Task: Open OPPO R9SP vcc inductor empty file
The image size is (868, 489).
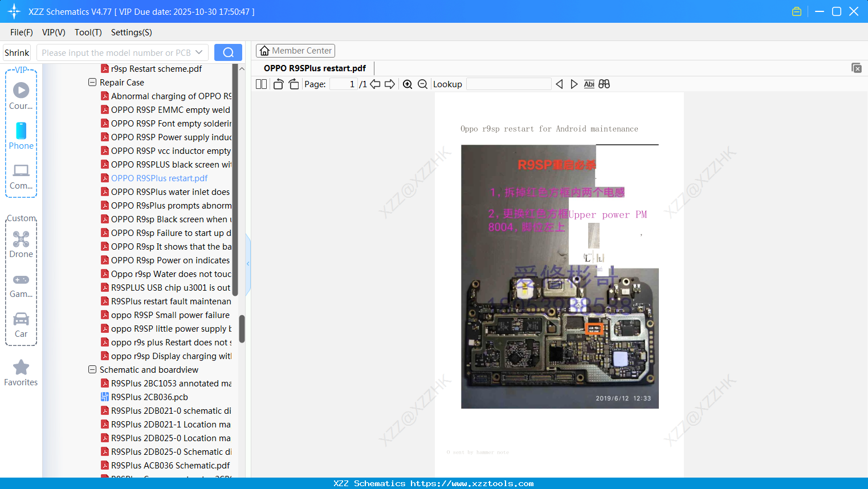Action: pyautogui.click(x=166, y=151)
